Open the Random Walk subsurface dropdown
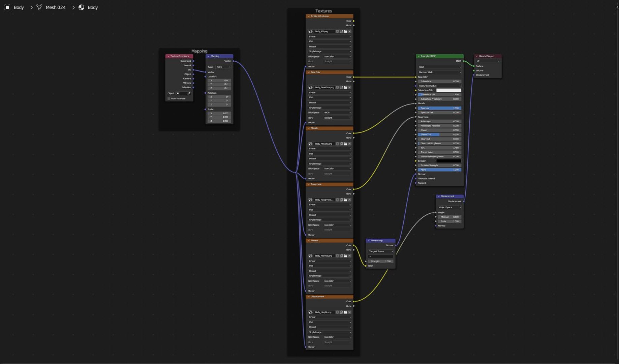 click(x=440, y=72)
